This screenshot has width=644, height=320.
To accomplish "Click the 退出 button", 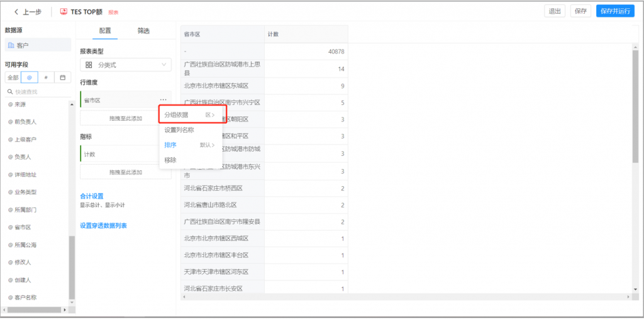I will [554, 11].
